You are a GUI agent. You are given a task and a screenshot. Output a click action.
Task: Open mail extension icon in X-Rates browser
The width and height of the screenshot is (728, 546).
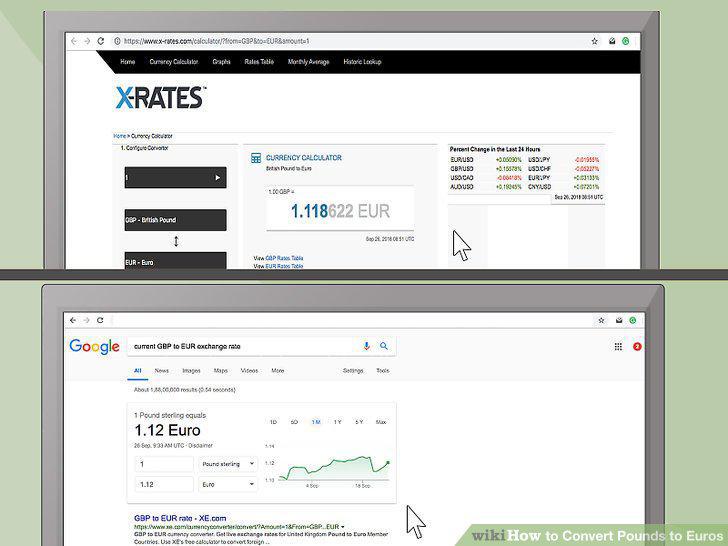tap(612, 41)
